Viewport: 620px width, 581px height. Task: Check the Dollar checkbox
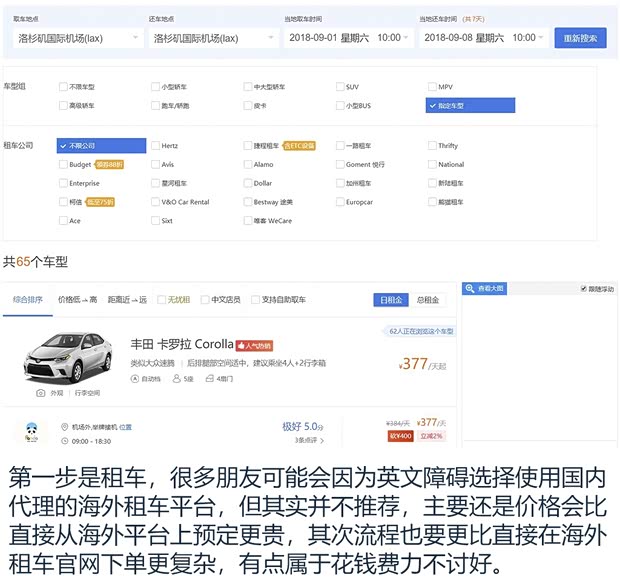[x=248, y=183]
